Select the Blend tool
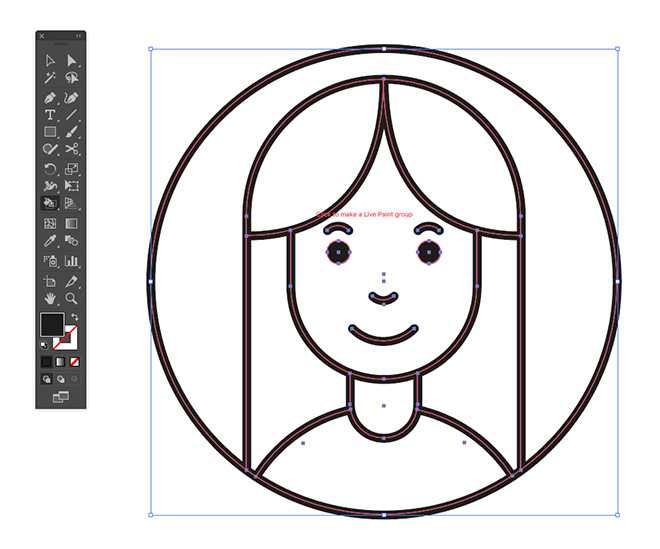This screenshot has width=660, height=549. pos(71,241)
